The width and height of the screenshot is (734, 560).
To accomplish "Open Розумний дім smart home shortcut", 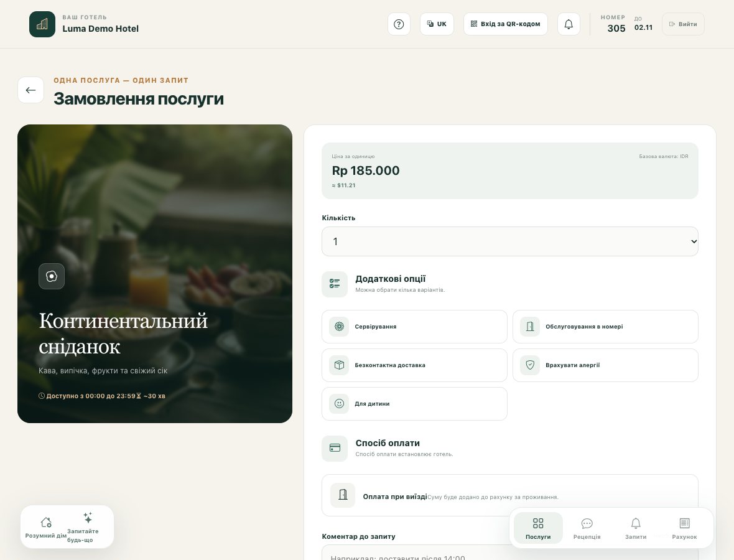I will pyautogui.click(x=46, y=527).
